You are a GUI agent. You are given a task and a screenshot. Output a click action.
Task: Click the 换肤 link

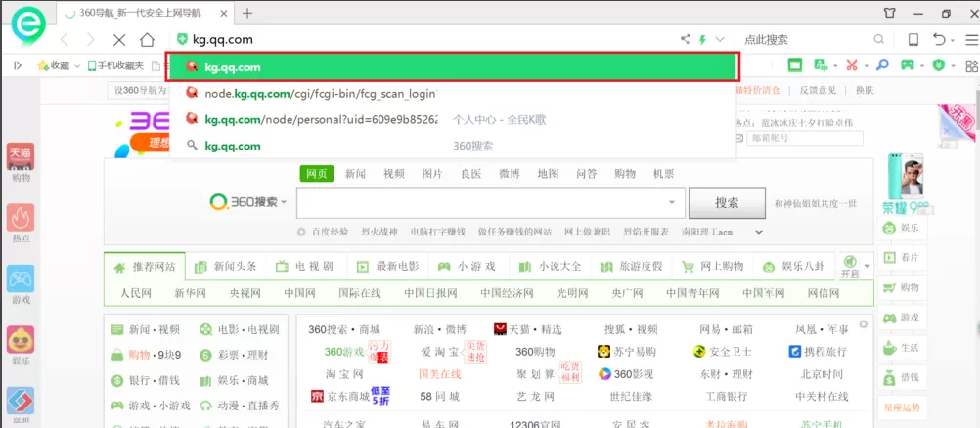[x=865, y=90]
